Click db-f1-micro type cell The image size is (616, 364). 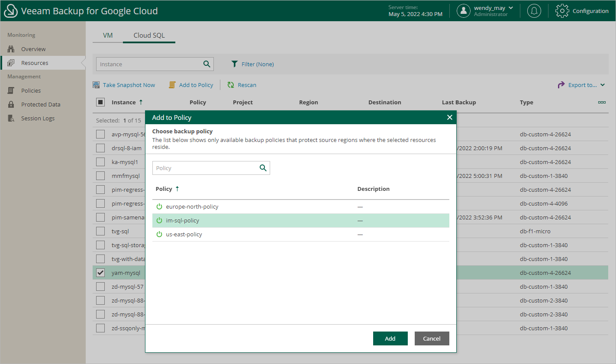click(x=535, y=231)
